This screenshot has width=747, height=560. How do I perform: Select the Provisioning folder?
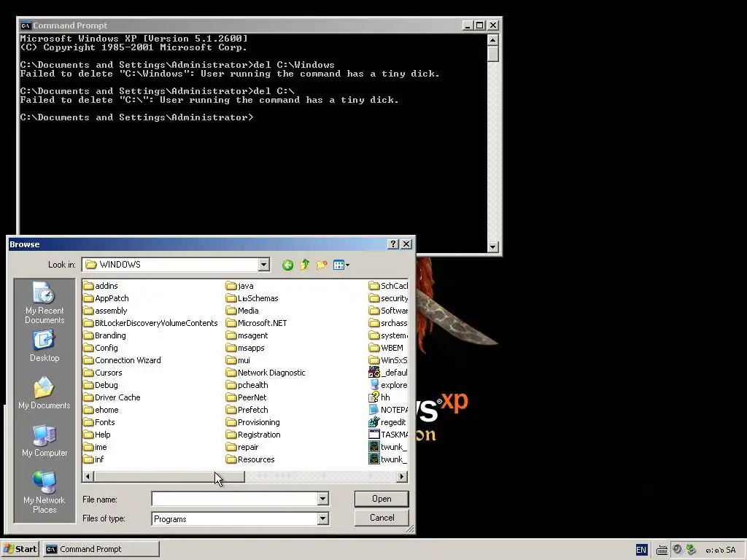pos(253,422)
